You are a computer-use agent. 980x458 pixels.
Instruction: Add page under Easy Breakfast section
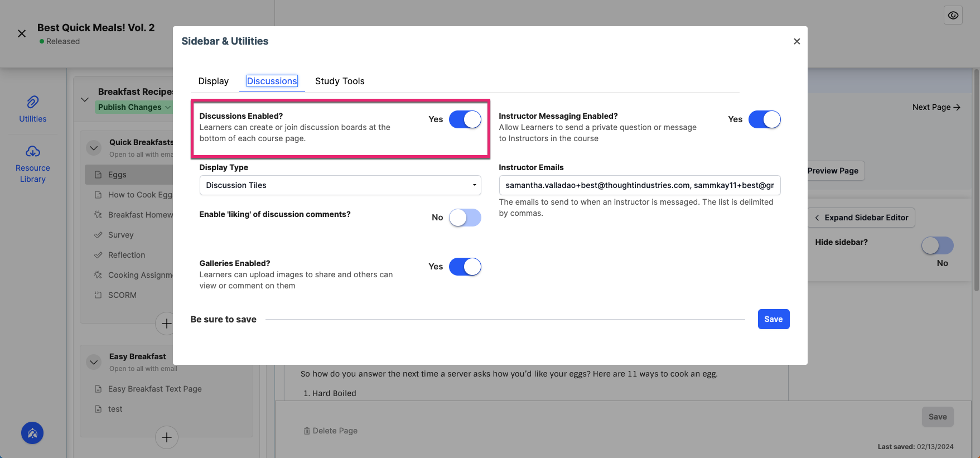coord(166,437)
